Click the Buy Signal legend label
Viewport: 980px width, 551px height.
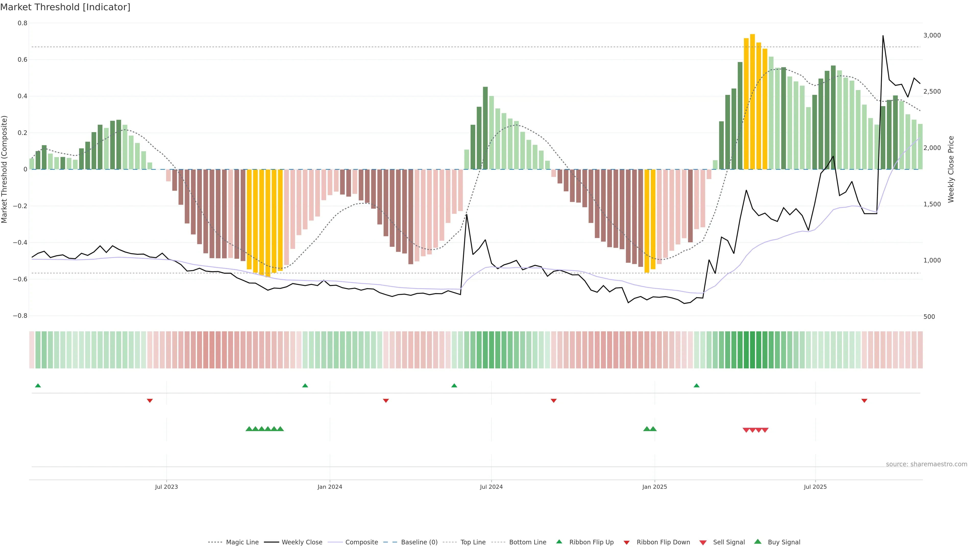click(x=784, y=542)
